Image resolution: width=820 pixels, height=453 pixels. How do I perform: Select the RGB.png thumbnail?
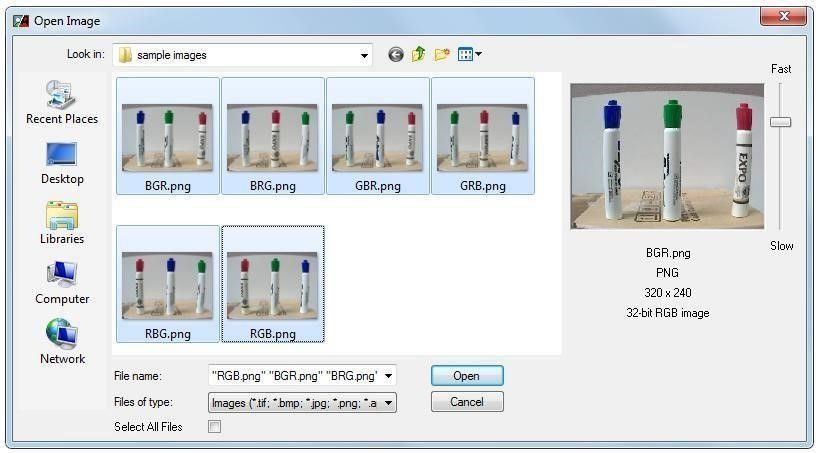(272, 284)
